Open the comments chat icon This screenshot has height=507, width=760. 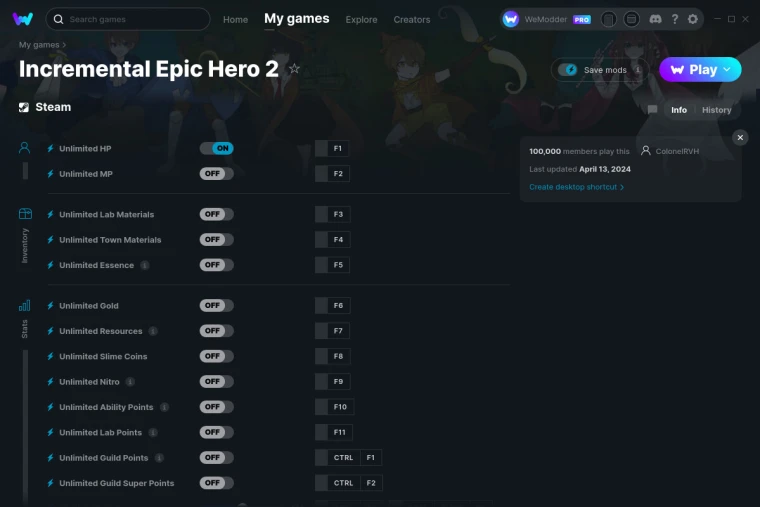point(652,110)
